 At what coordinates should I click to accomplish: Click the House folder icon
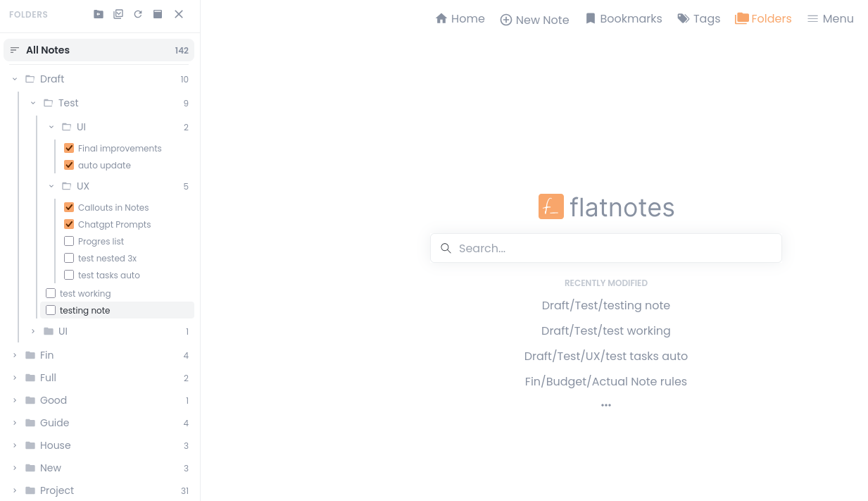click(30, 445)
